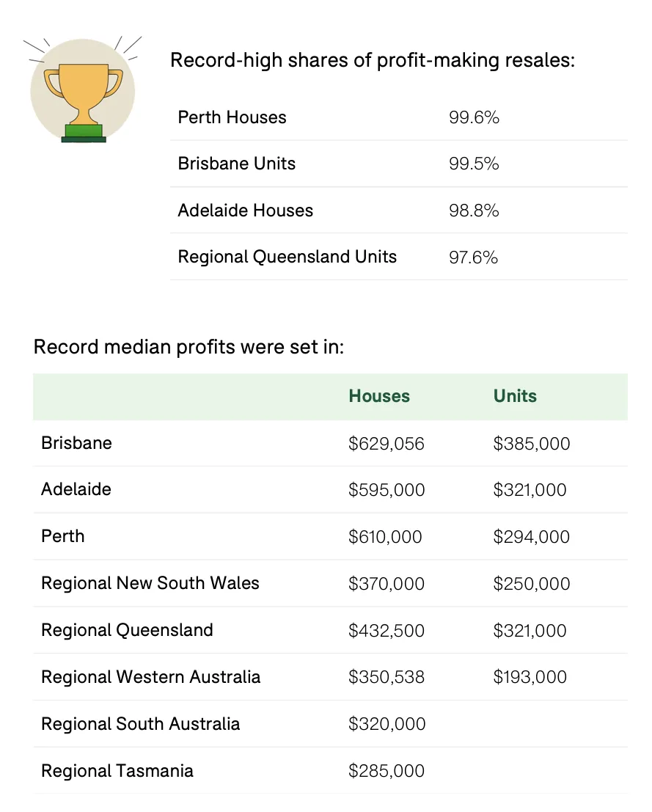The image size is (652, 812).
Task: Select the Regional New South Wales row
Action: pyautogui.click(x=331, y=583)
